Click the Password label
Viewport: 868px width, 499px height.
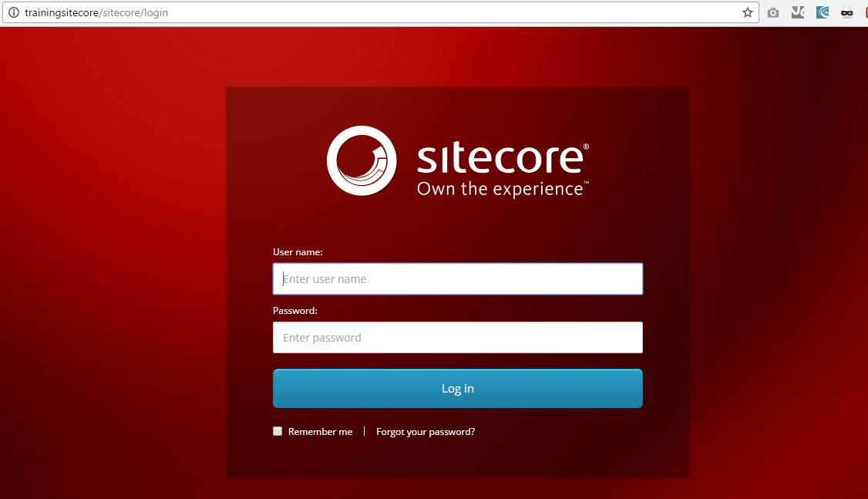tap(295, 311)
